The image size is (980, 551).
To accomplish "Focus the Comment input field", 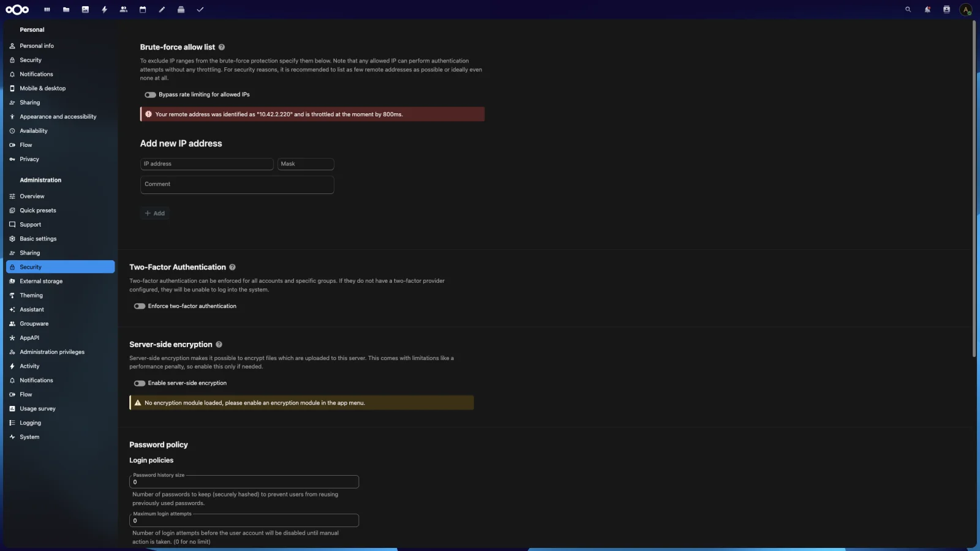I will tap(237, 185).
